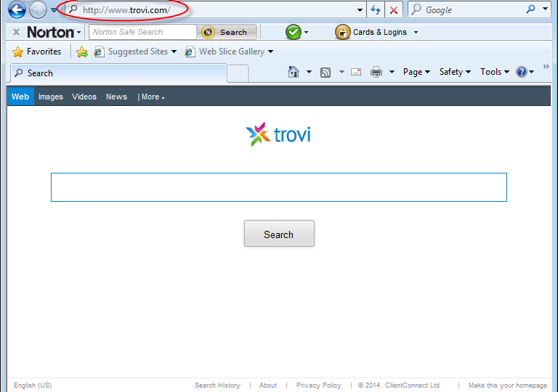Click the Home page icon
This screenshot has width=558, height=392.
(294, 72)
